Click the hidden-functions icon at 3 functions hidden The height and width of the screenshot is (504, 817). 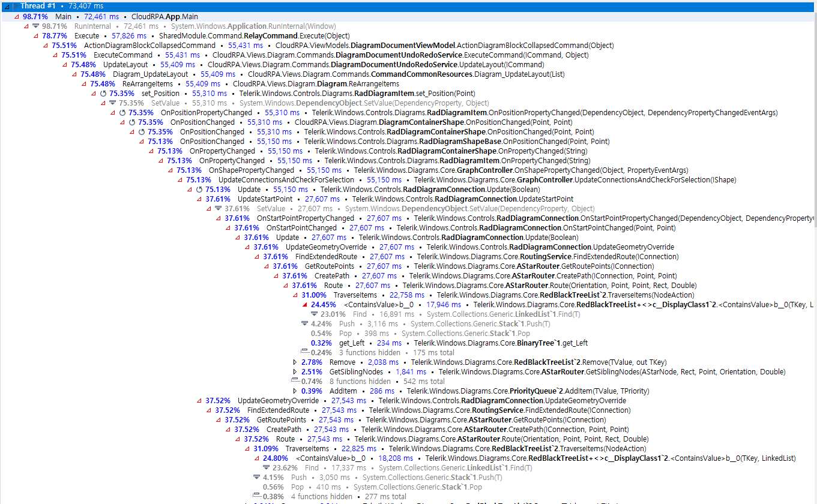(x=304, y=352)
